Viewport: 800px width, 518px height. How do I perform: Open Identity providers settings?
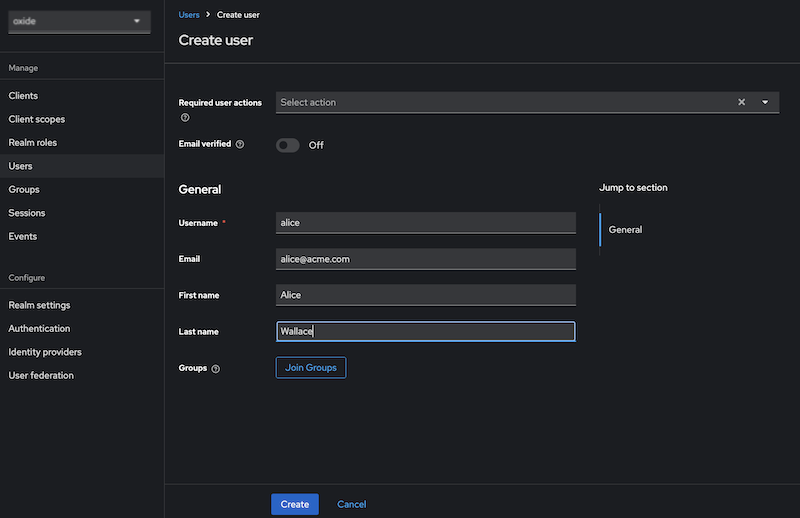click(44, 352)
